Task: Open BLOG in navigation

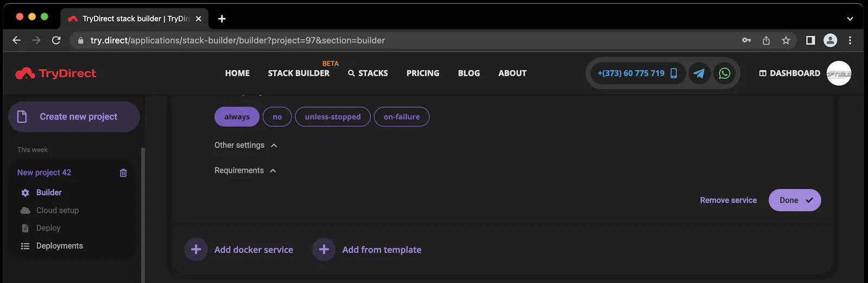Action: point(469,73)
